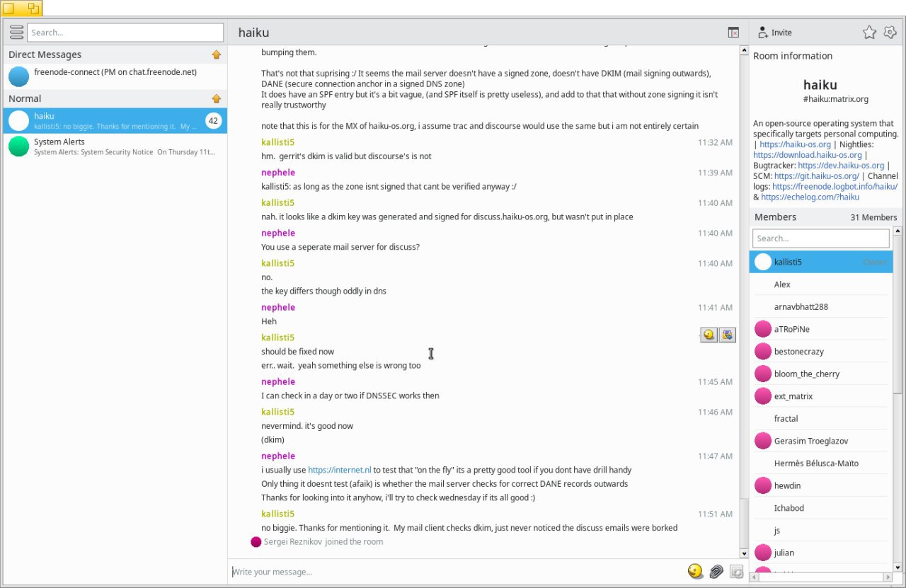The height and width of the screenshot is (588, 906).
Task: Click the Write your message input
Action: tap(457, 571)
